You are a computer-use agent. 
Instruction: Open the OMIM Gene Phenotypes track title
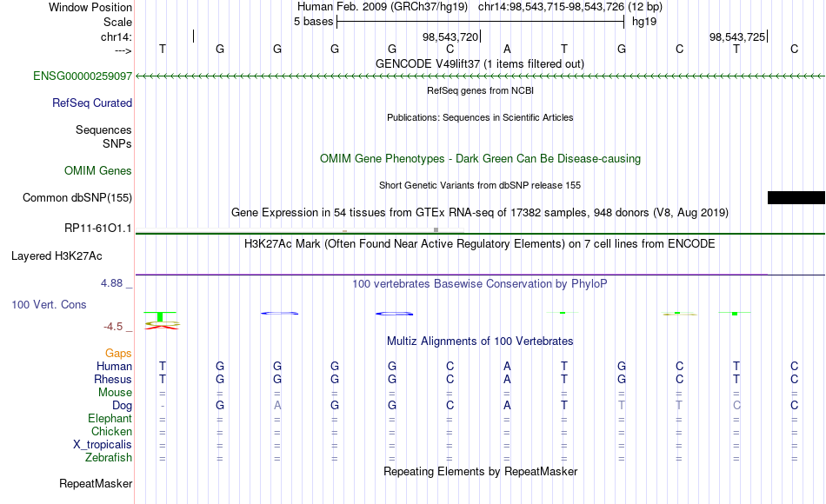[480, 158]
